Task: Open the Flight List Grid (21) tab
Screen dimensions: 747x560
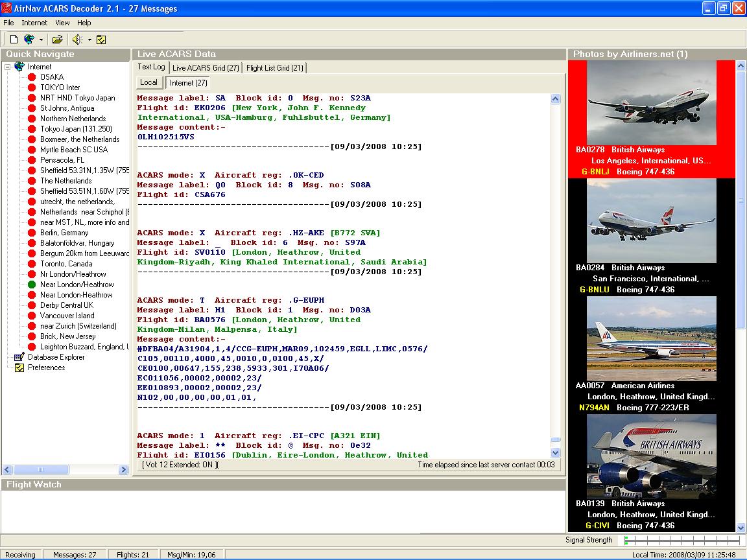Action: [275, 68]
